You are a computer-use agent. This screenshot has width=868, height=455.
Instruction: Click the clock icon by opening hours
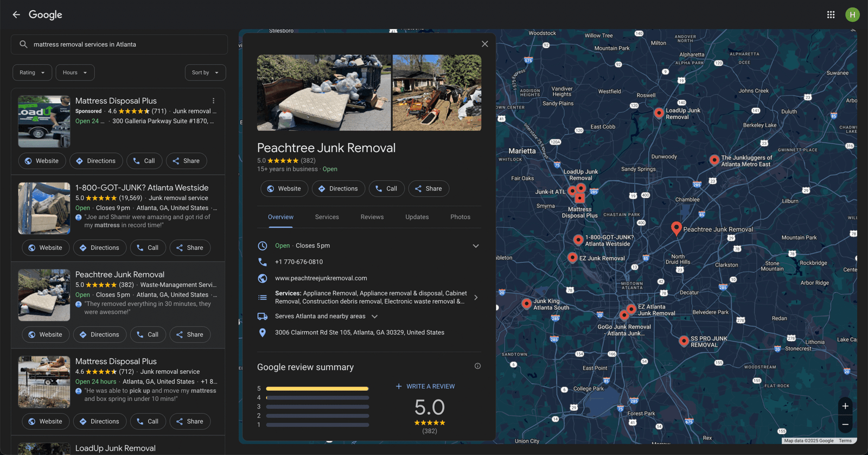pos(263,245)
